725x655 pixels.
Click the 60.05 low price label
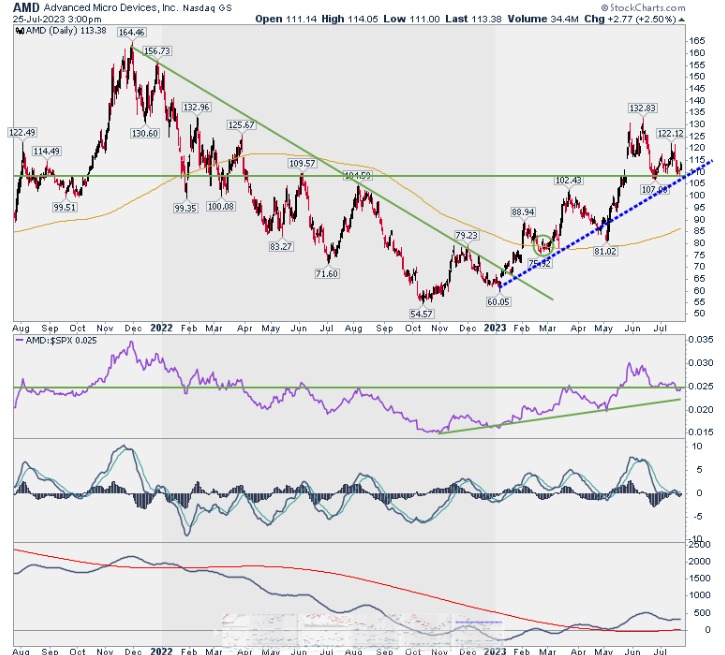pyautogui.click(x=498, y=302)
